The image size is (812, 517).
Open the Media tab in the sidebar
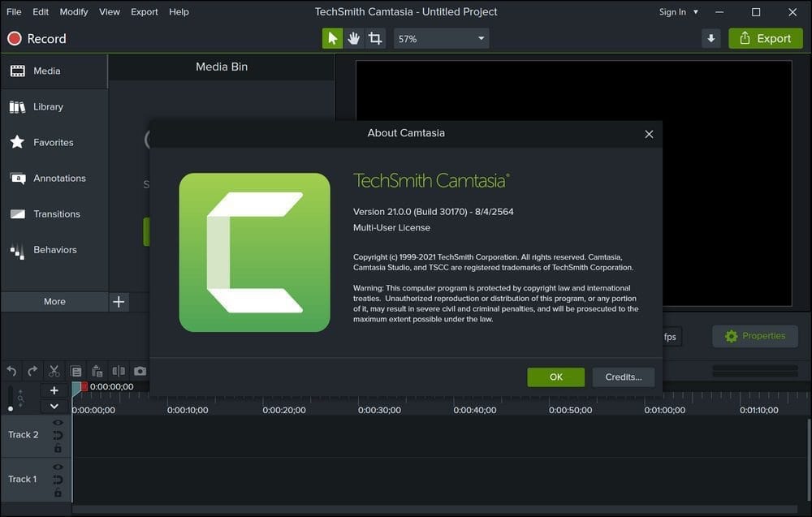pos(54,71)
